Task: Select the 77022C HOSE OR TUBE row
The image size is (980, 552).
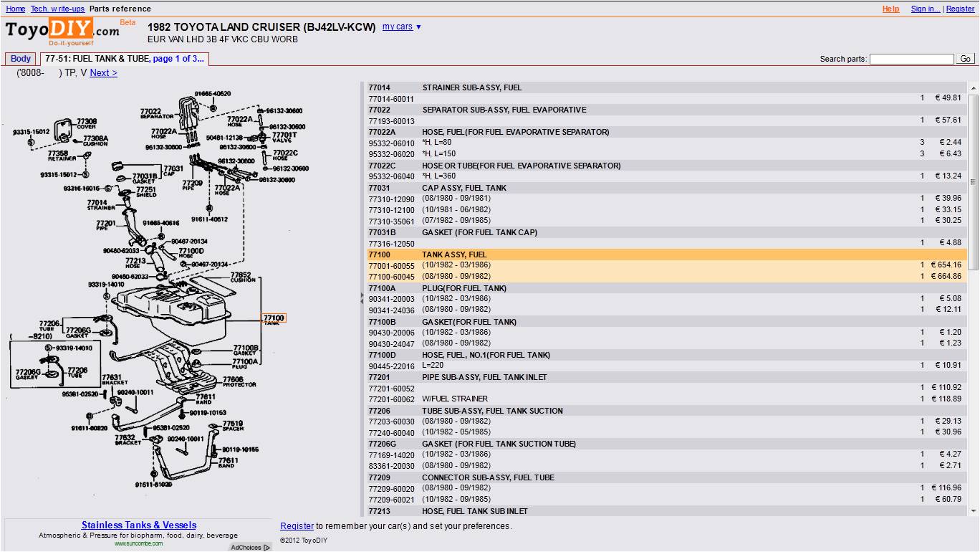Action: pos(667,166)
